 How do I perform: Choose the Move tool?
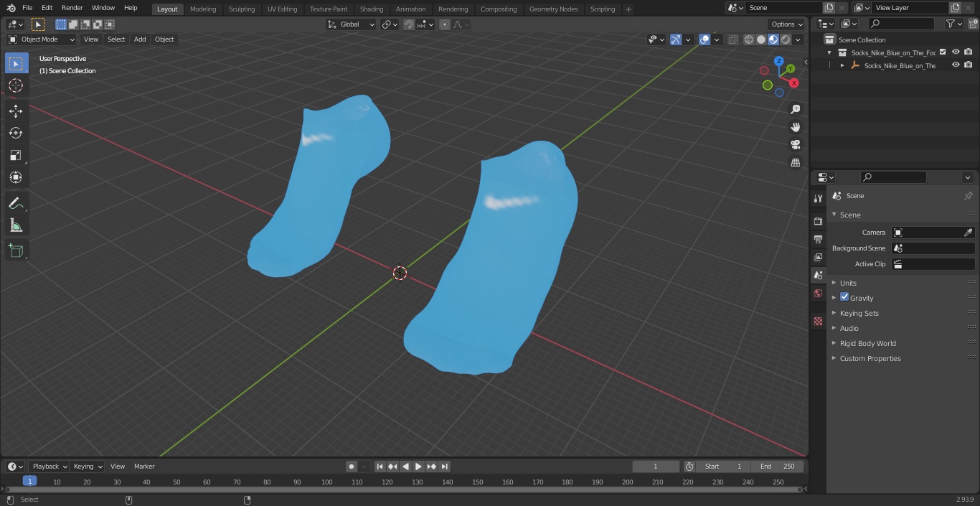click(16, 111)
